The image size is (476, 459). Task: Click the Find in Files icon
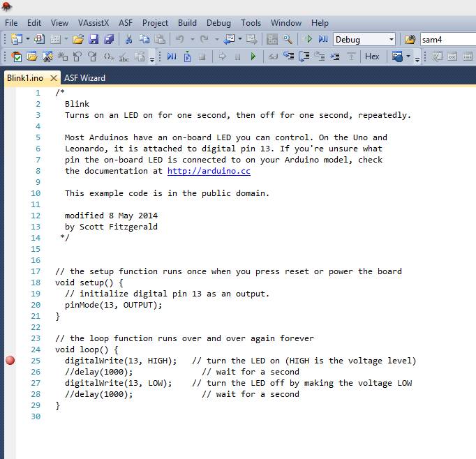[x=410, y=40]
